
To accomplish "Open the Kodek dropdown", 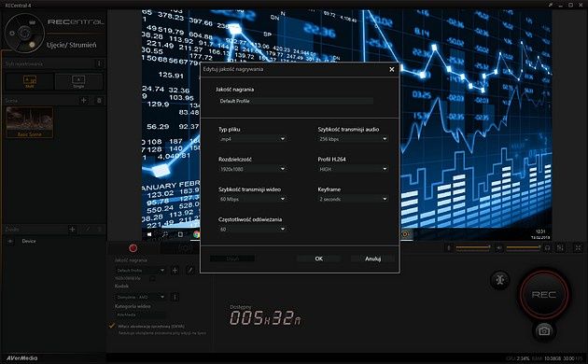I will [x=140, y=297].
